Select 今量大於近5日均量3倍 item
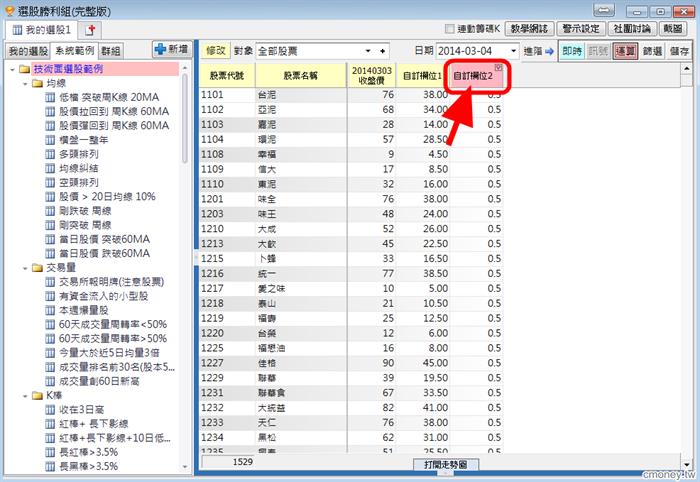 click(x=109, y=353)
